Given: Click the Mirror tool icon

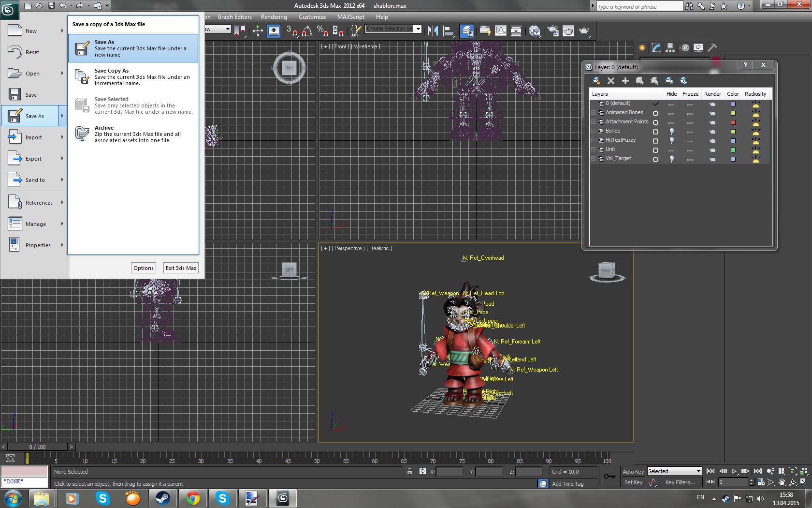Looking at the screenshot, I should click(433, 31).
